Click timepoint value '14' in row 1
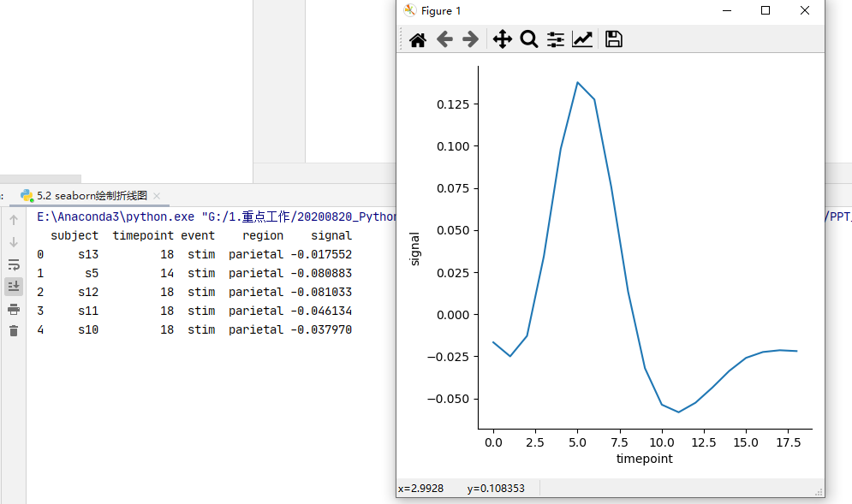 tap(167, 273)
